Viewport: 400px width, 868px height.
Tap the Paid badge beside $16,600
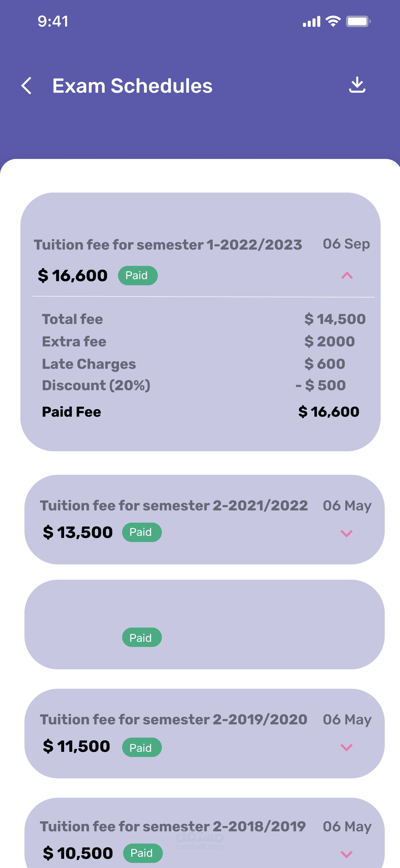click(138, 276)
